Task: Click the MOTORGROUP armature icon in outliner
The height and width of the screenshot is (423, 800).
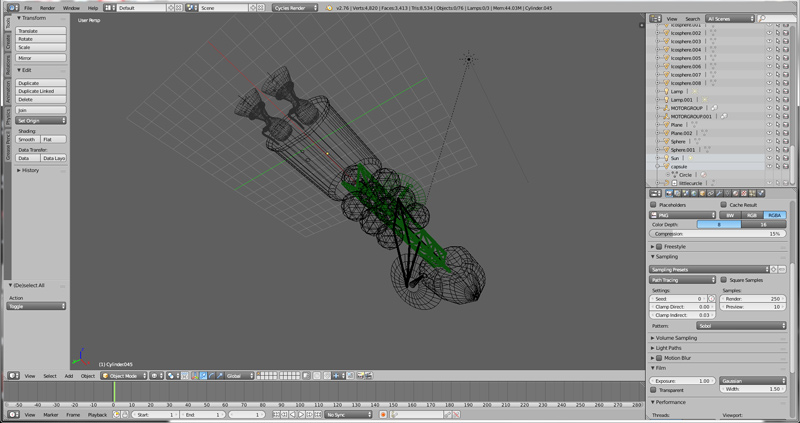Action: [665, 108]
